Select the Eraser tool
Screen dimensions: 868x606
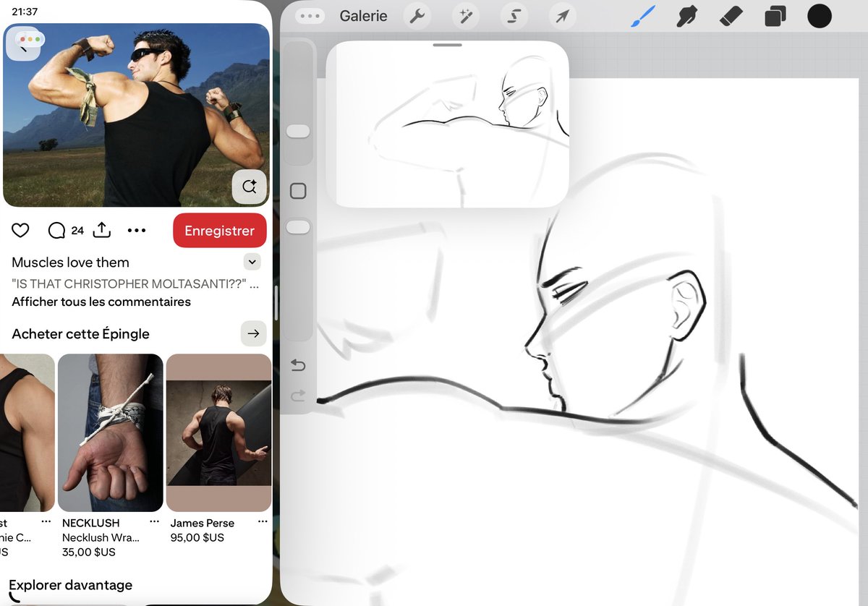731,16
